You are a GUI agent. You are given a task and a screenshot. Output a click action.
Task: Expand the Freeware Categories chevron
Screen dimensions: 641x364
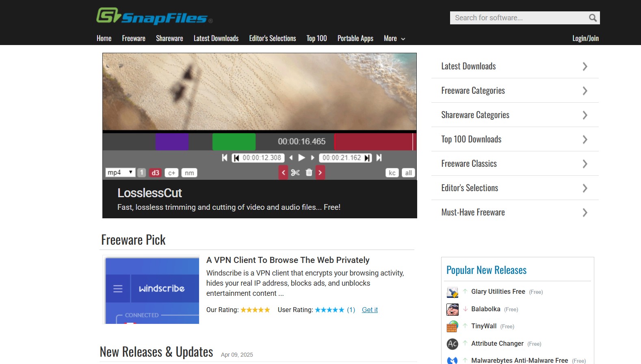pos(585,91)
